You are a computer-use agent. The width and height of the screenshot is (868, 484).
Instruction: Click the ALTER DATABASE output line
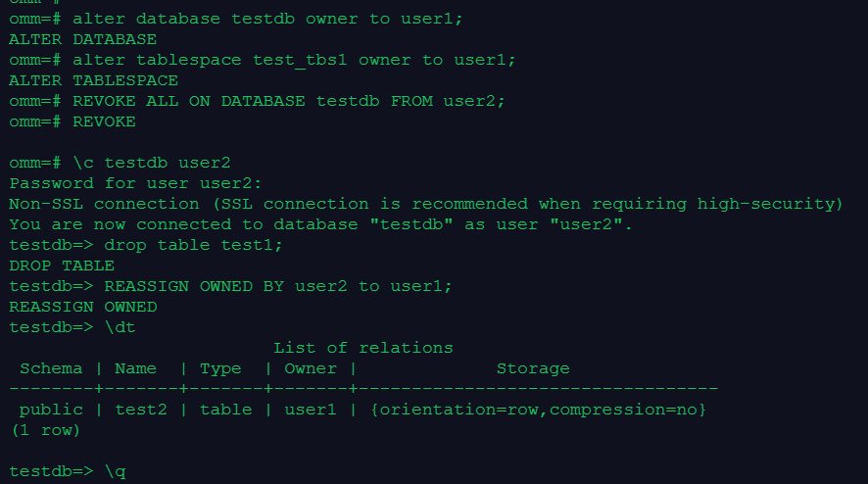pos(82,39)
